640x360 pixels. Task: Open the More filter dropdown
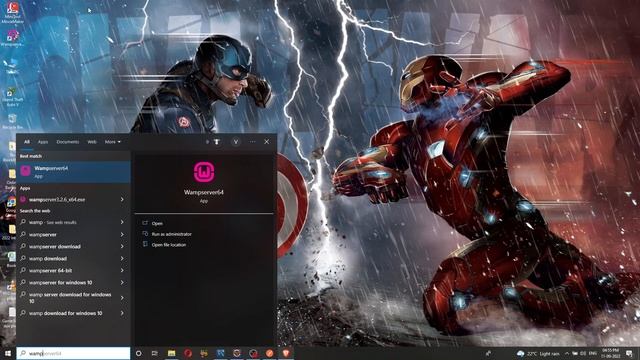pos(112,142)
